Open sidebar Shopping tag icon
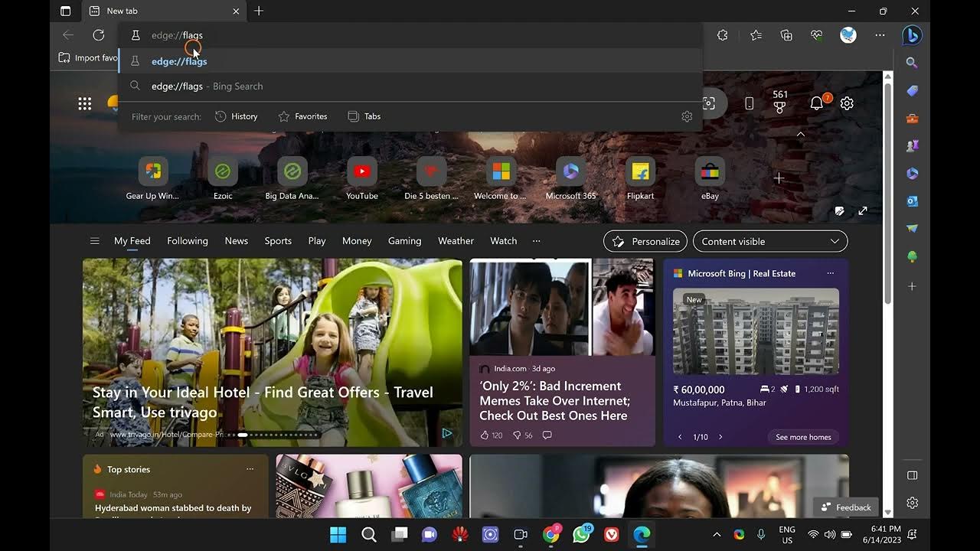The height and width of the screenshot is (551, 980). tap(912, 90)
